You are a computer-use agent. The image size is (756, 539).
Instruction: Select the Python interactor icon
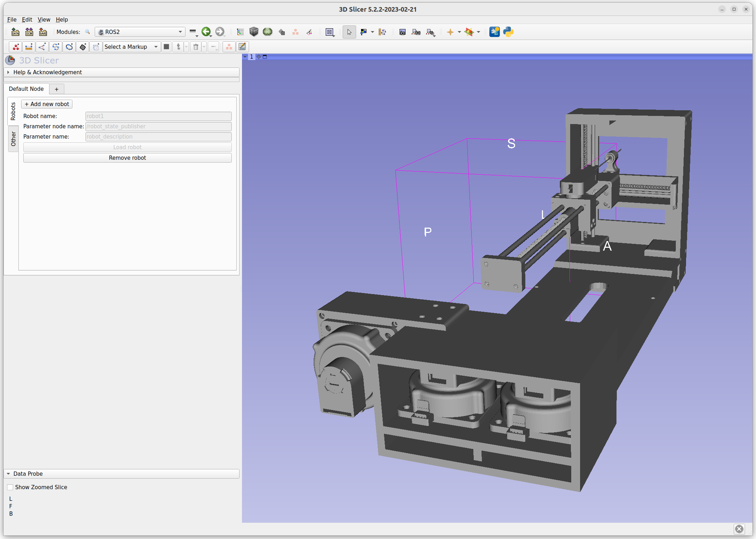[x=509, y=31]
